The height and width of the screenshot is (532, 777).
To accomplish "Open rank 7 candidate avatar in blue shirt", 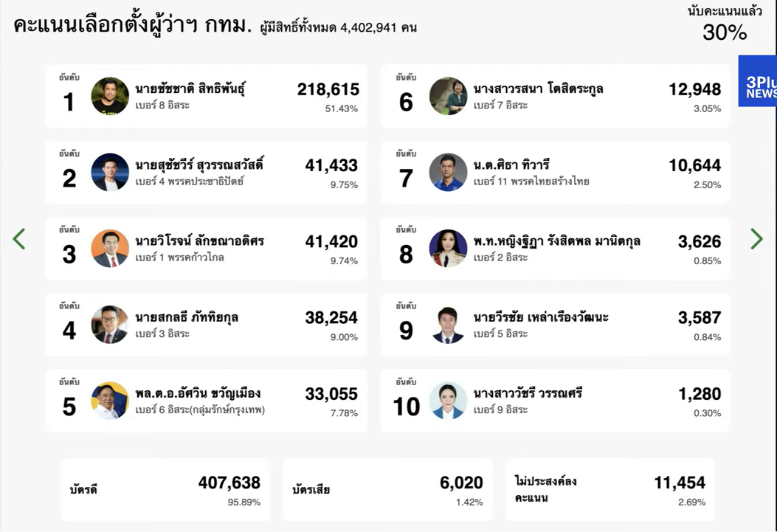I will 448,173.
